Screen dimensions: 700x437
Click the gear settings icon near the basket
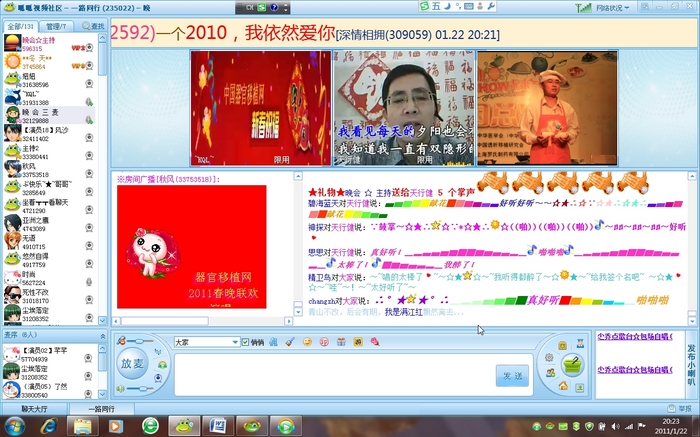coord(549,358)
